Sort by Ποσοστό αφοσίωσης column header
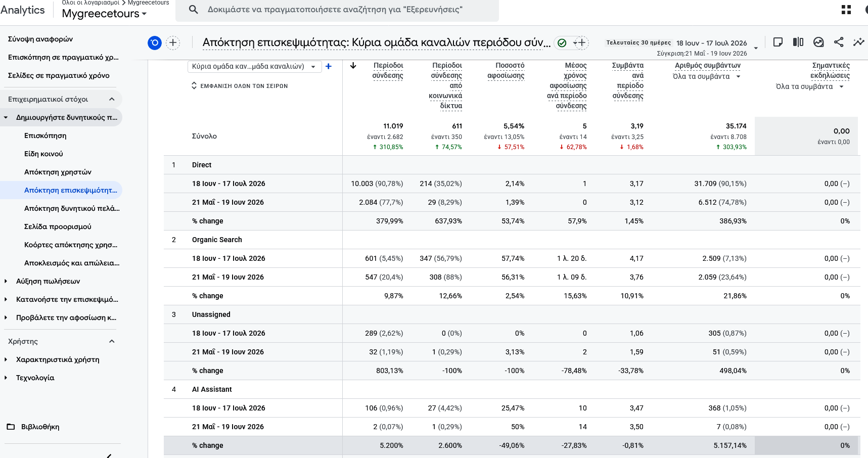Viewport: 868px width, 458px height. coord(506,70)
